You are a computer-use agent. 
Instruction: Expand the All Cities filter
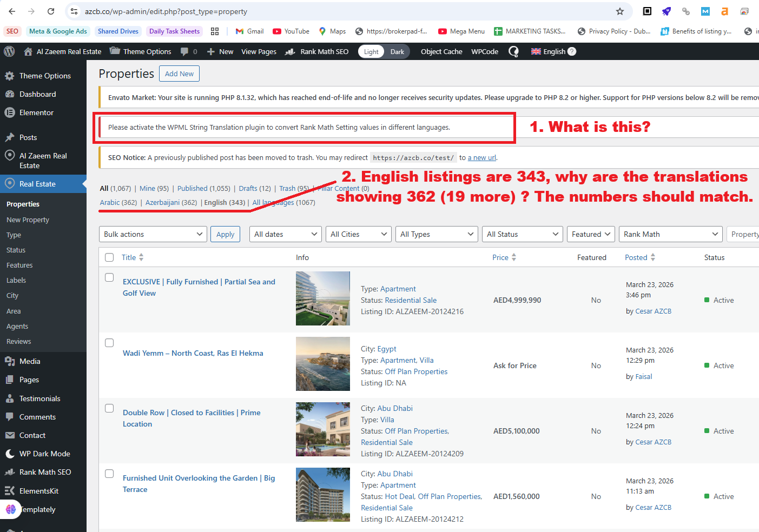359,234
